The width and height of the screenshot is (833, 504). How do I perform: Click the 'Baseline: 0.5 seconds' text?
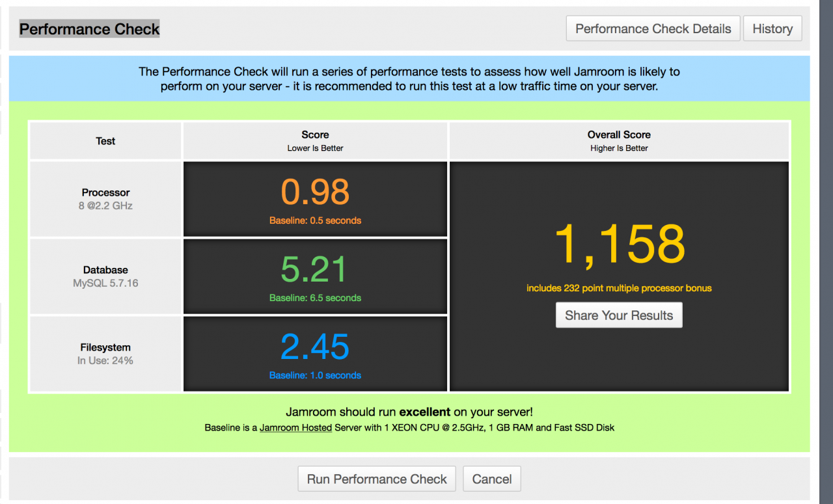[x=315, y=220]
